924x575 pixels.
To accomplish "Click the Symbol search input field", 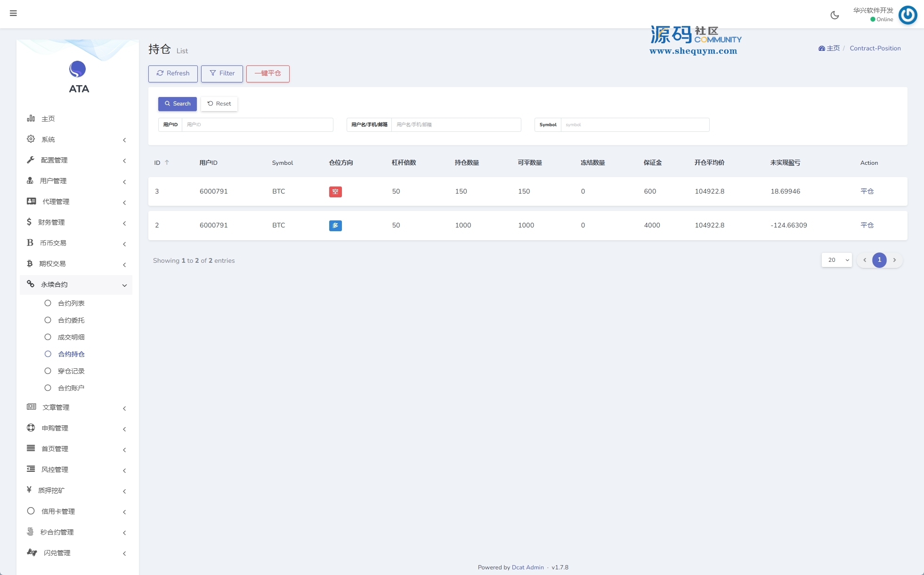I will (634, 125).
